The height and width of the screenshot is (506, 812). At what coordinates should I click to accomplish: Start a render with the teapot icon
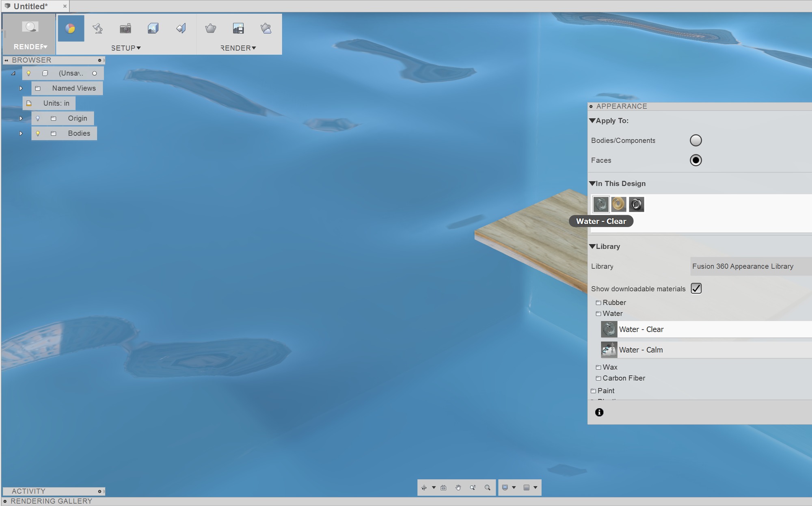point(210,28)
